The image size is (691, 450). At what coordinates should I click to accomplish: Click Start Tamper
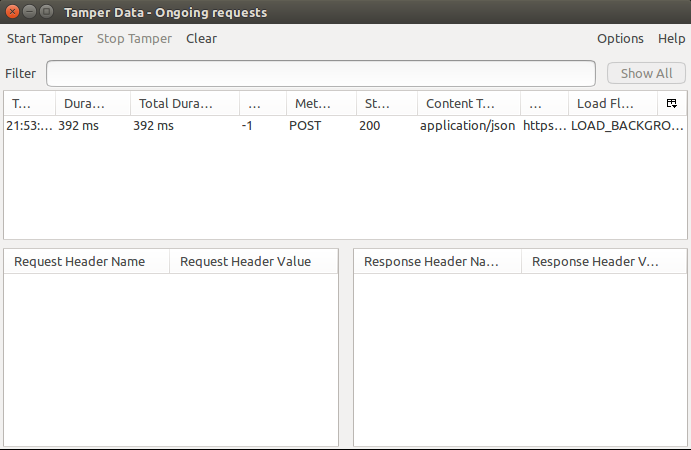point(45,39)
